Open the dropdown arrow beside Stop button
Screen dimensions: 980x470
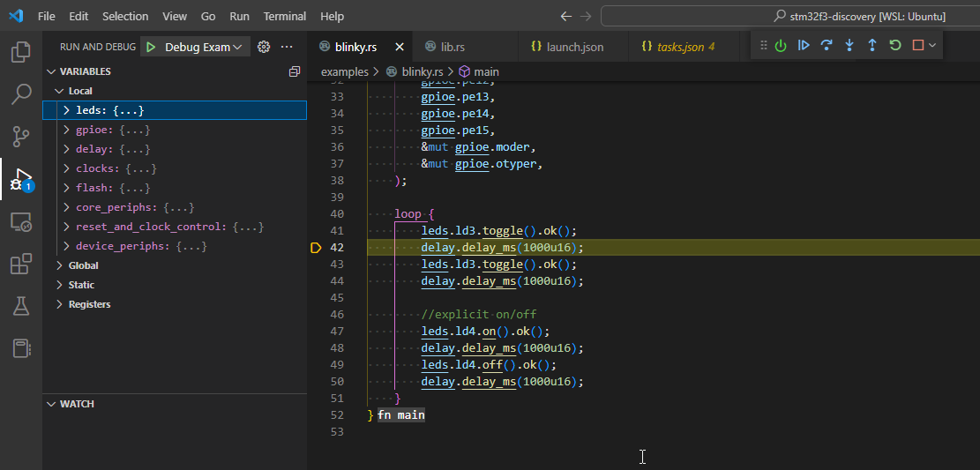tap(932, 45)
